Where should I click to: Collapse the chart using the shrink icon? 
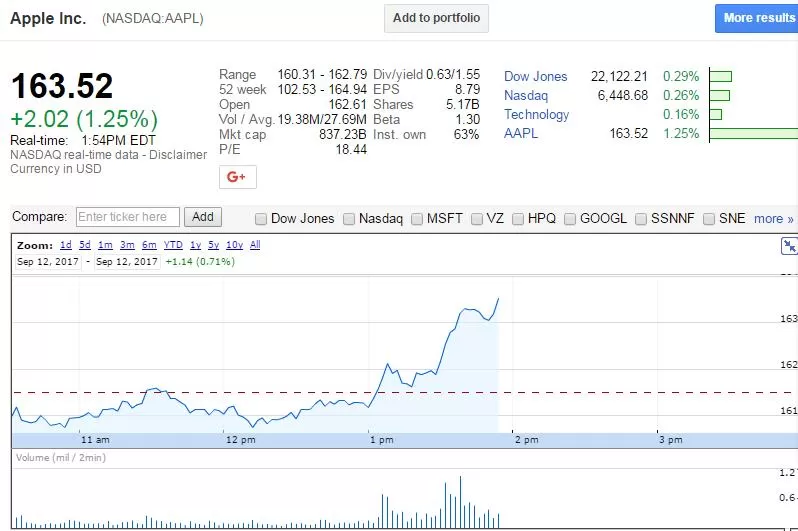tap(789, 246)
